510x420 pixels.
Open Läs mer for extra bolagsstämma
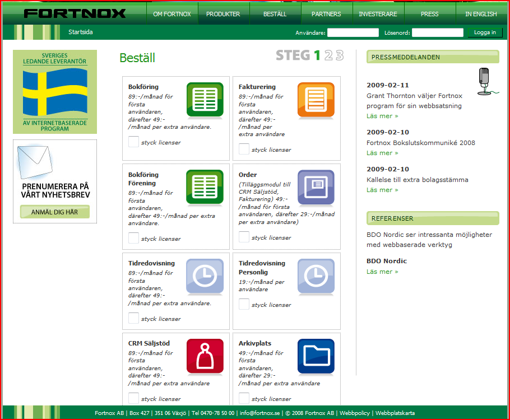[382, 190]
